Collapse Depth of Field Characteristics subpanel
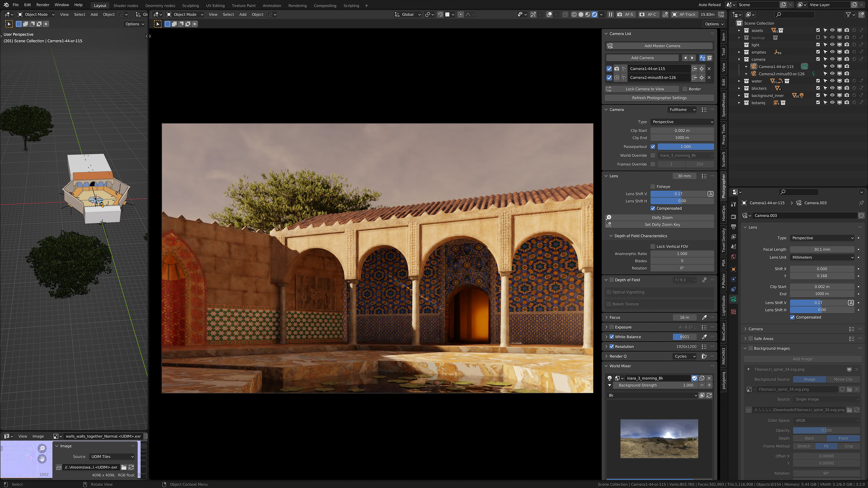868x488 pixels. click(x=611, y=236)
